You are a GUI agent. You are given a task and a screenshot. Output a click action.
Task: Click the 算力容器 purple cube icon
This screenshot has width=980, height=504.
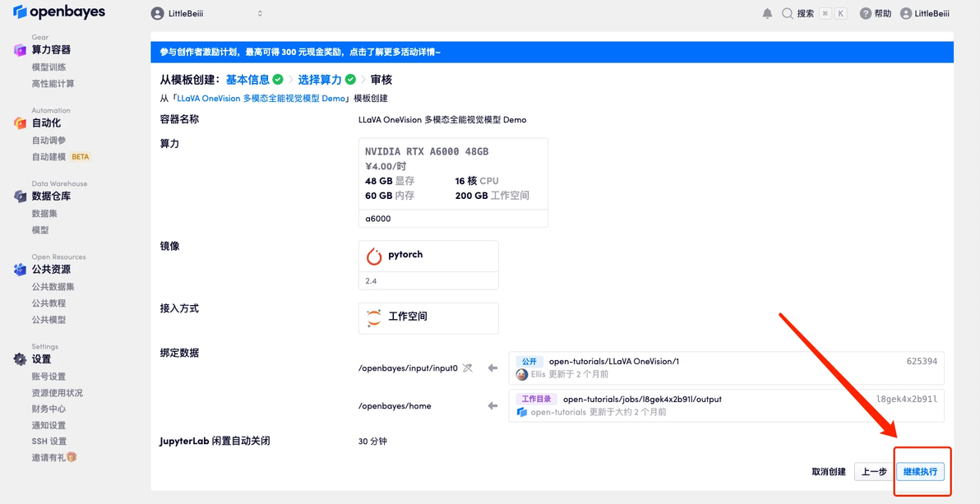20,50
